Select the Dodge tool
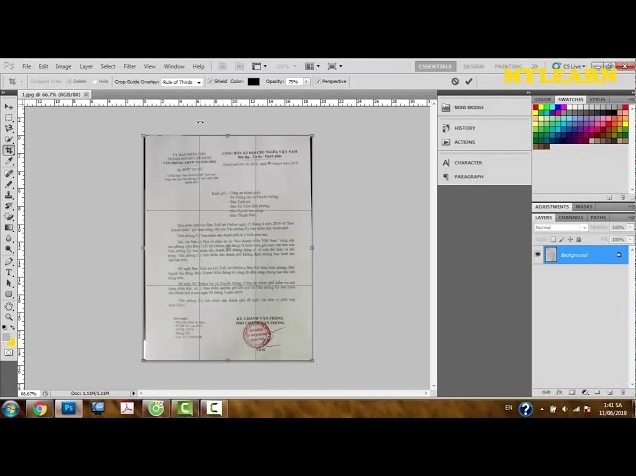Screen dimensions: 636x476 pos(9,249)
